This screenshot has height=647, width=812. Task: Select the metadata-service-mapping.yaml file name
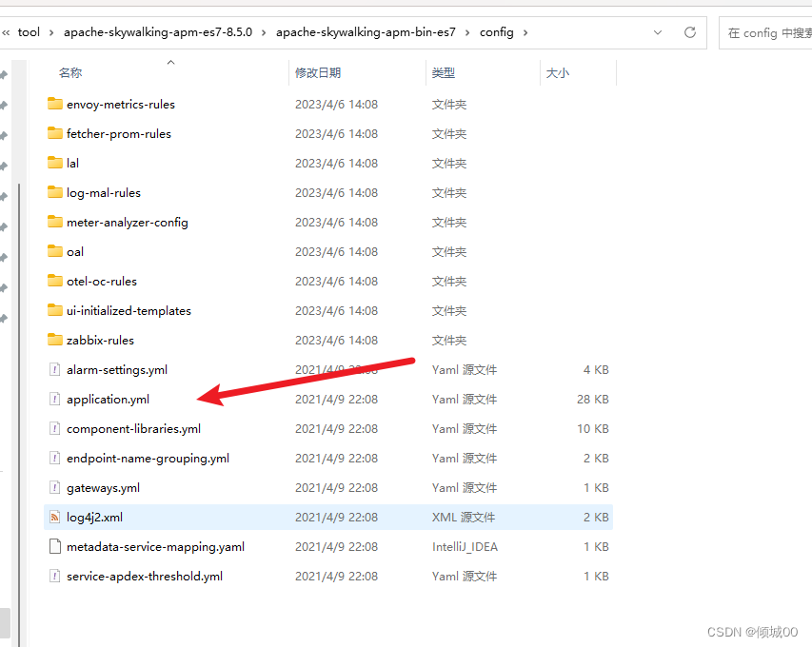click(155, 546)
